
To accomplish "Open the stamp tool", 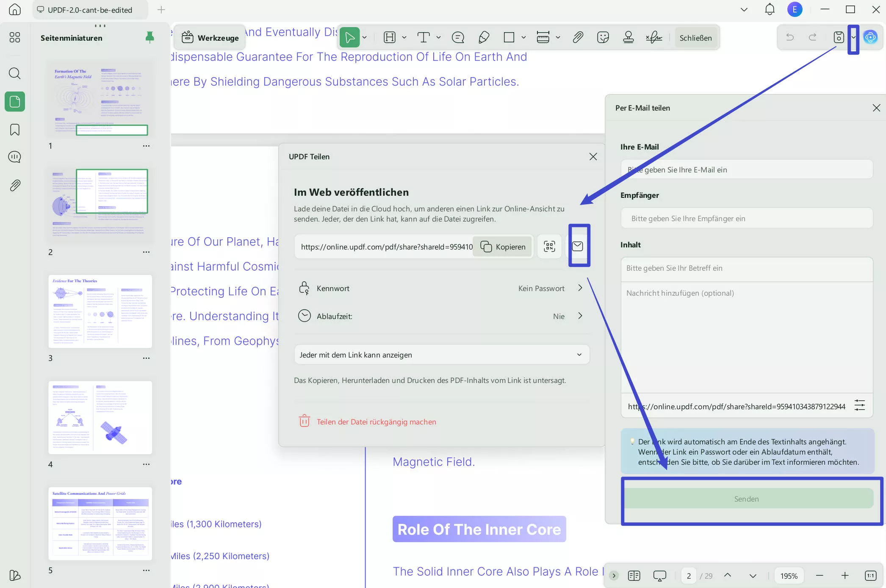I will coord(629,38).
